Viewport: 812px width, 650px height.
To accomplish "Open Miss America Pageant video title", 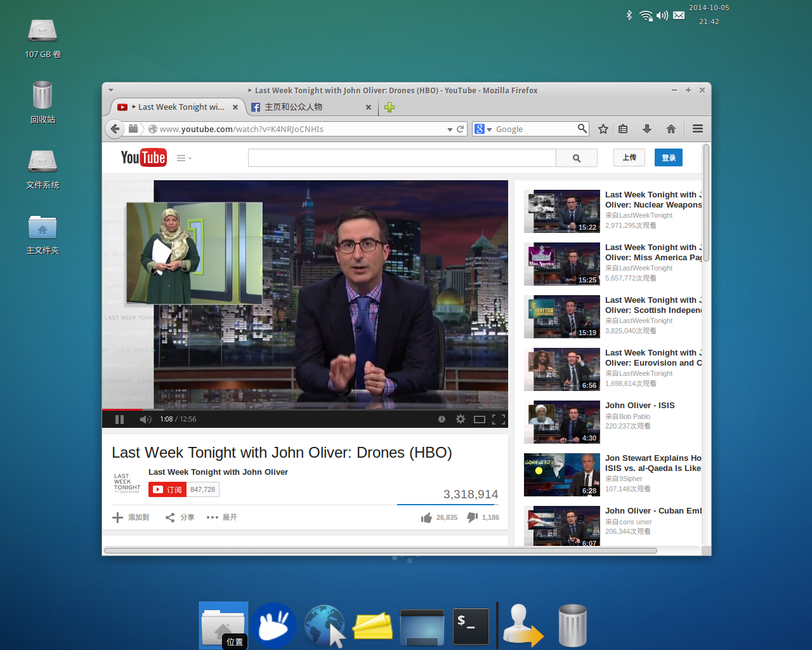I will point(653,253).
